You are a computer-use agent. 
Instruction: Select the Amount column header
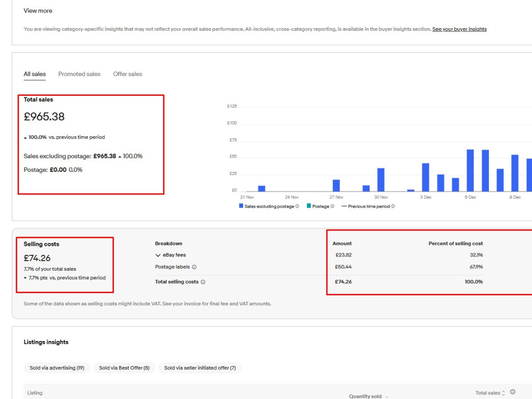(342, 244)
